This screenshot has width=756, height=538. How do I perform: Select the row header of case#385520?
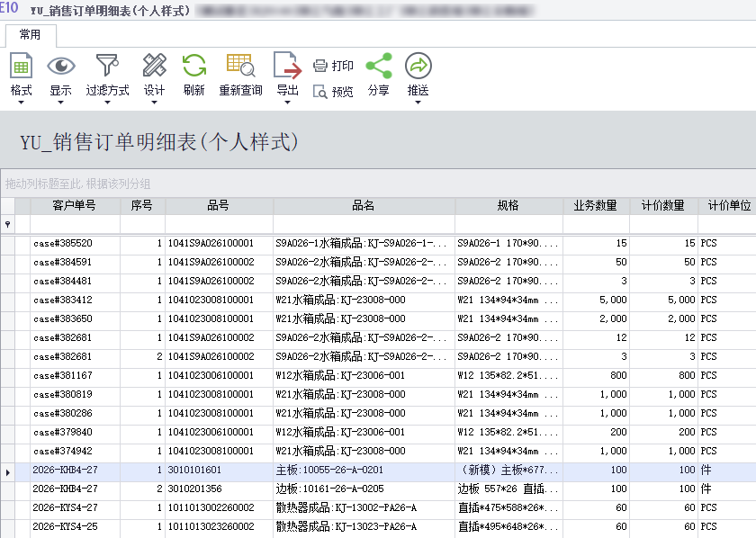pos(8,244)
